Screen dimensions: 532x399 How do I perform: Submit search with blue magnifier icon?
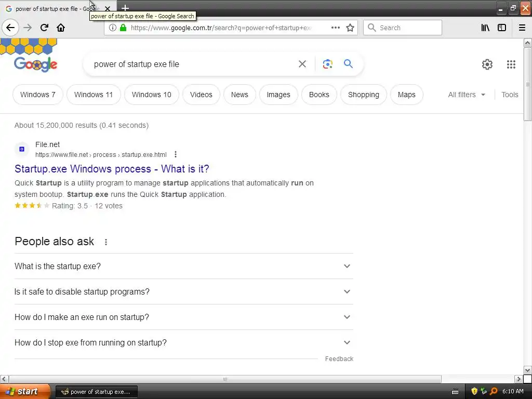click(348, 63)
